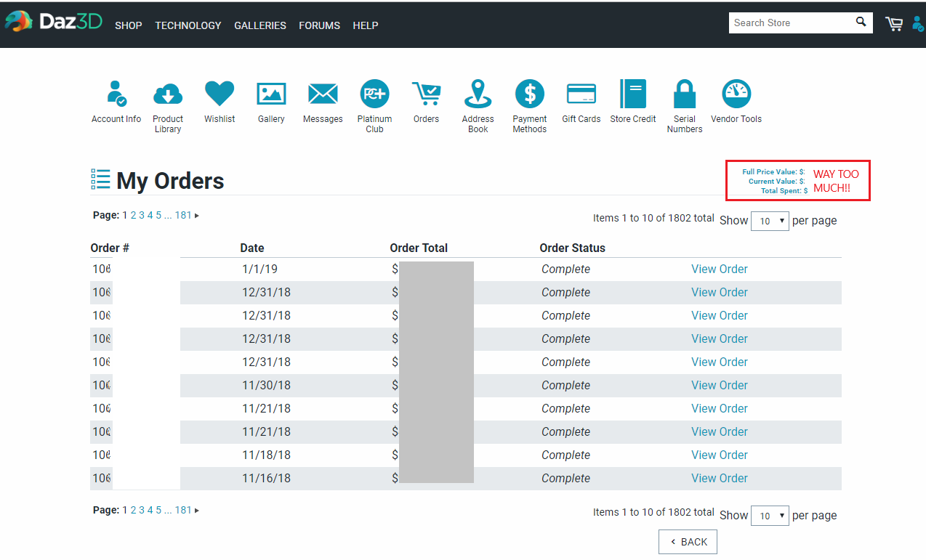Click the Date column header
The width and height of the screenshot is (926, 560).
click(252, 248)
